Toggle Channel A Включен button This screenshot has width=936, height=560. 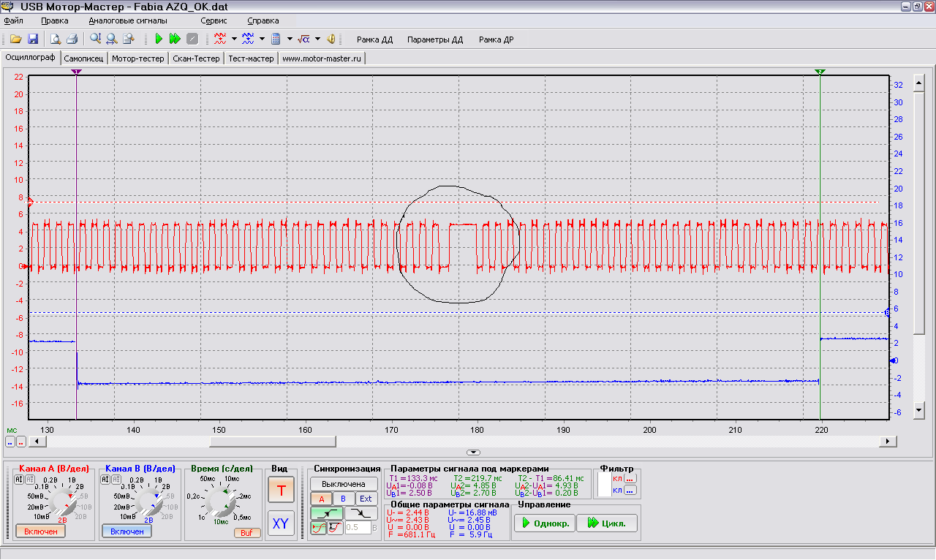(x=40, y=531)
